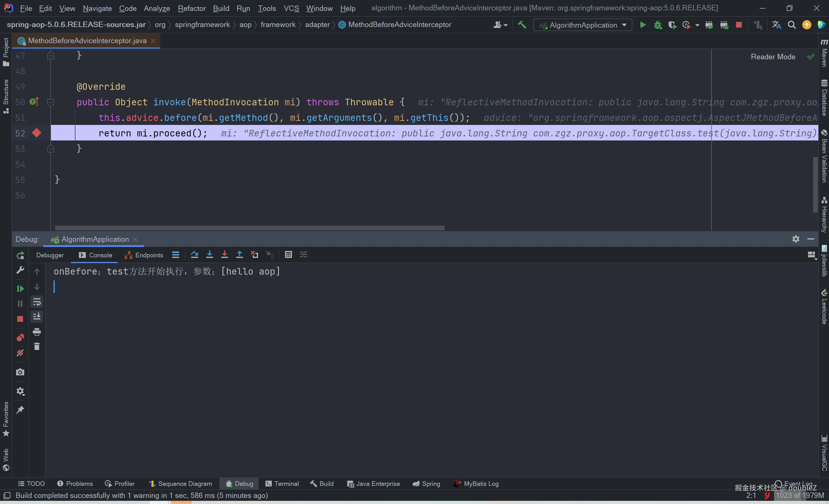The image size is (829, 504).
Task: Click the Build project hammer icon
Action: tap(522, 25)
